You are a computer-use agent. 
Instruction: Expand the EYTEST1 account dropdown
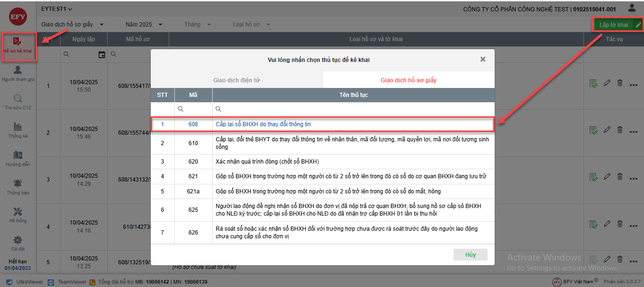[x=57, y=9]
